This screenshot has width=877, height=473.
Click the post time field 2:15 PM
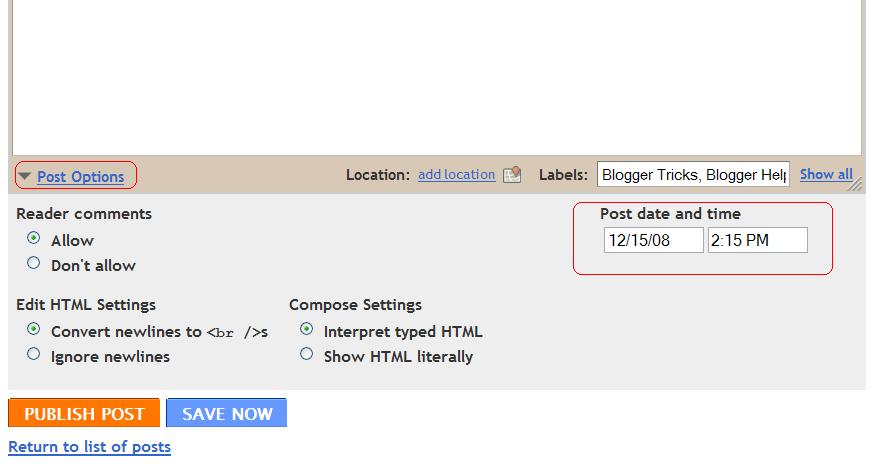point(757,240)
